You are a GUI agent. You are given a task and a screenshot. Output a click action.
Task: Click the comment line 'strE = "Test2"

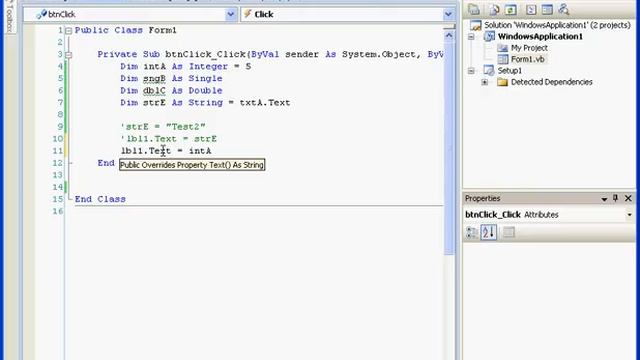coord(163,127)
